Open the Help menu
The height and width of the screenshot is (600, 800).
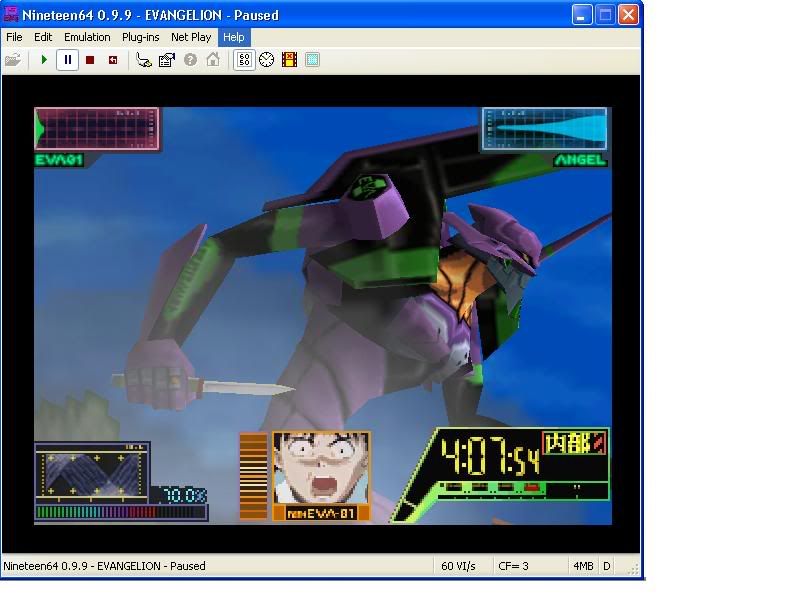coord(234,37)
